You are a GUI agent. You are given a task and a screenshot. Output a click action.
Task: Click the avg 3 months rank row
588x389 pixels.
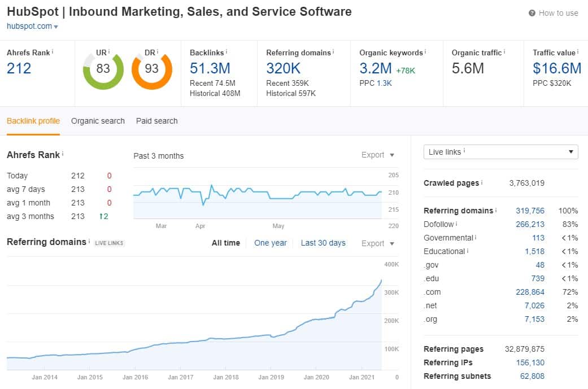tap(59, 216)
